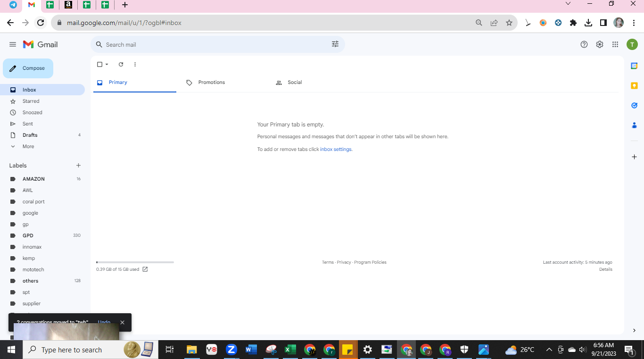Bookmark this page star icon
644x359 pixels.
(509, 23)
